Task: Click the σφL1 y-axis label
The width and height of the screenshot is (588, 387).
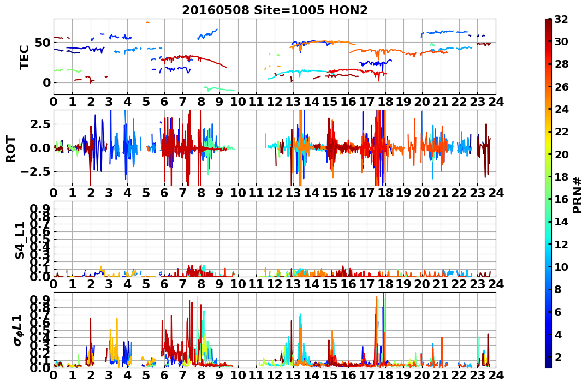Action: [x=19, y=330]
